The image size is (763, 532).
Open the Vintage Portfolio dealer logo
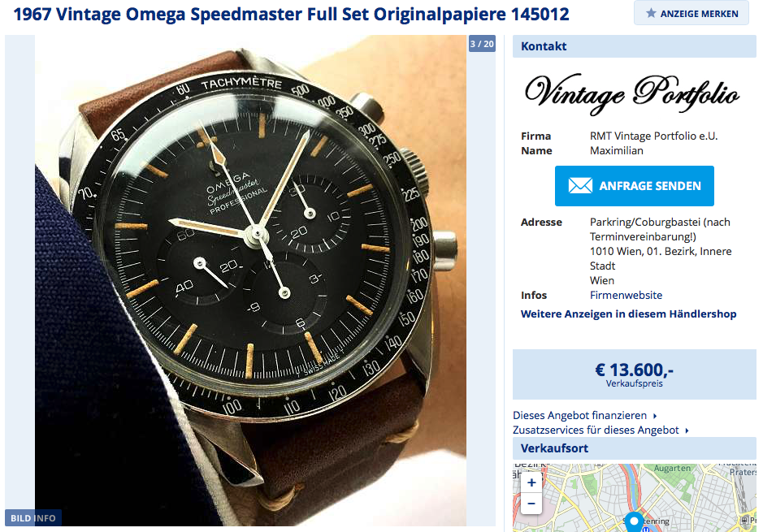tap(632, 94)
